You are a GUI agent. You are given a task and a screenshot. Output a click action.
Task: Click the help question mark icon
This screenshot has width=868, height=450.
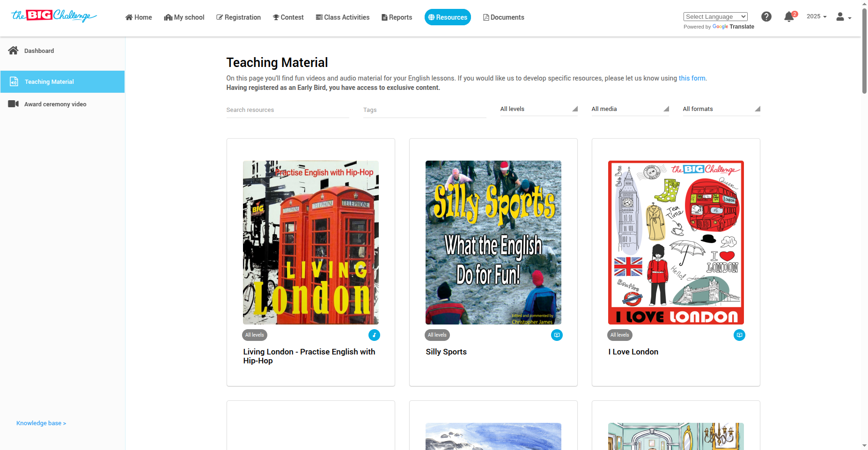[x=766, y=17]
